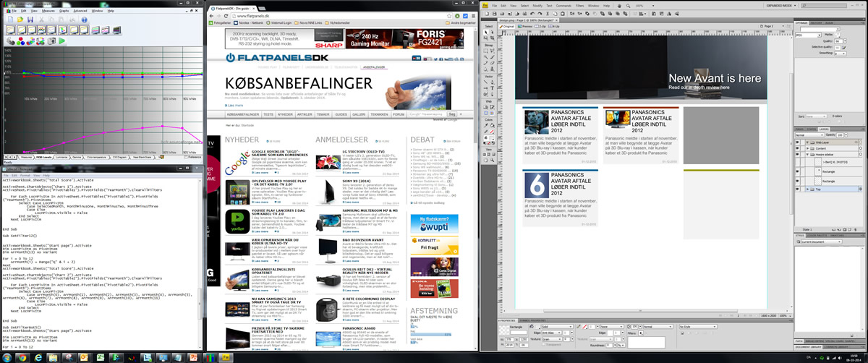Choose the Crop tool in Fireworks Select group
Screen dimensions: 868x363
[x=492, y=38]
